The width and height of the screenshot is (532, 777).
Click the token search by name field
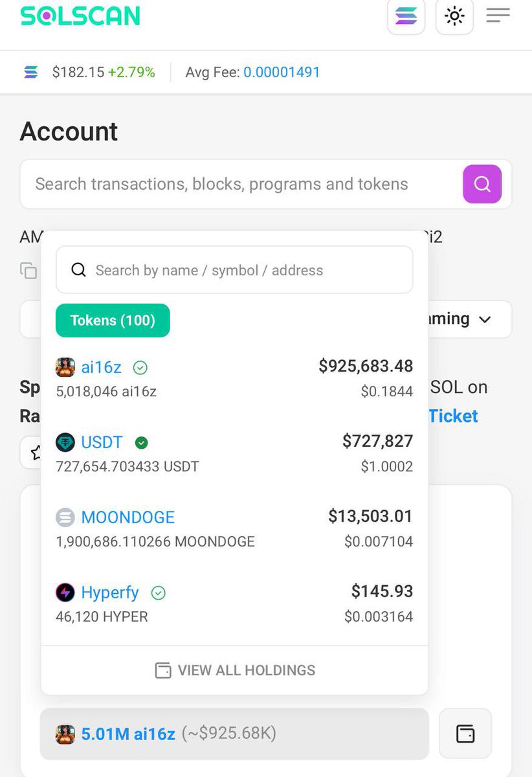point(234,270)
